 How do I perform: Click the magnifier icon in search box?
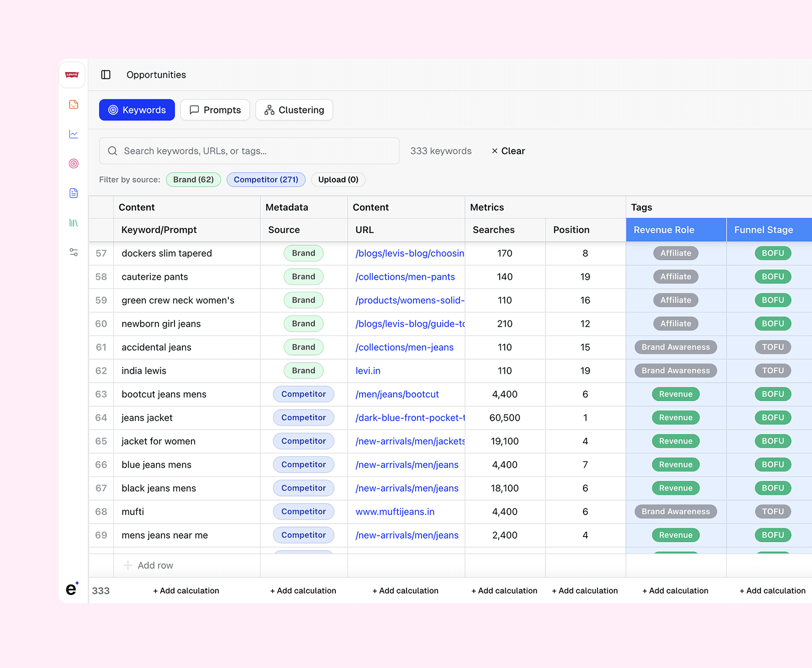113,151
